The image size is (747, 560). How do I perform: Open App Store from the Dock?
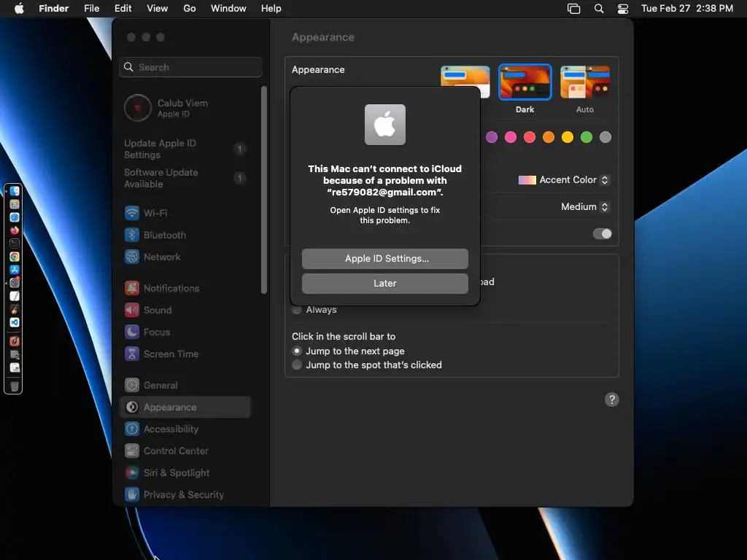click(15, 270)
